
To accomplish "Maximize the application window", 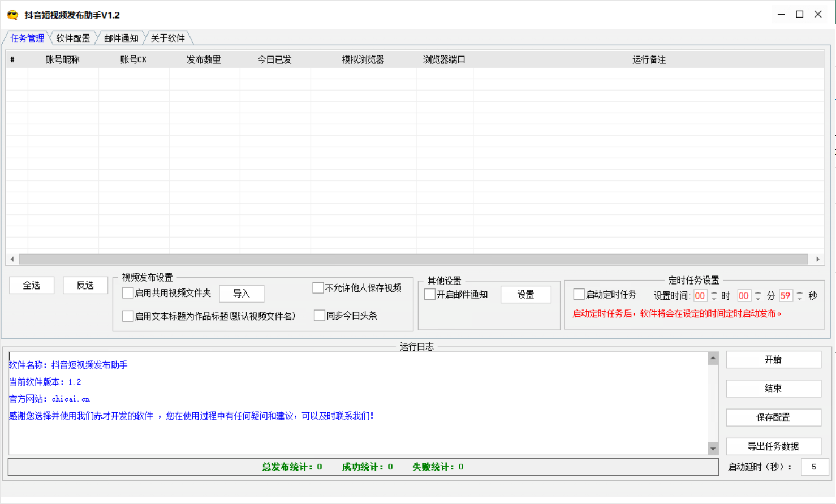I will pyautogui.click(x=800, y=15).
